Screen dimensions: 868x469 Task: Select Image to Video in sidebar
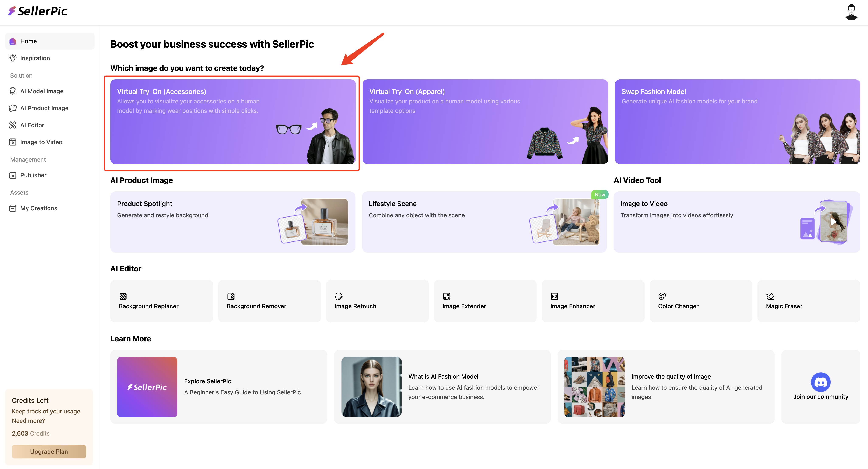pyautogui.click(x=50, y=142)
